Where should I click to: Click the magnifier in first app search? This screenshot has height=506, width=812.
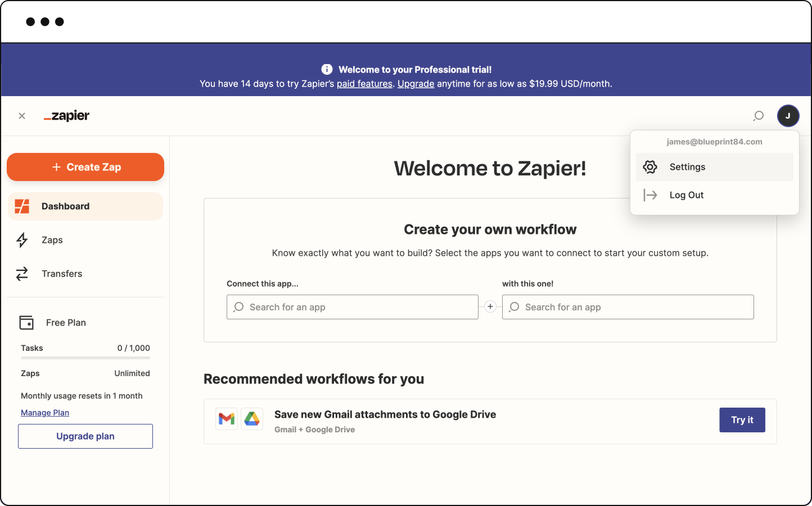click(x=238, y=307)
